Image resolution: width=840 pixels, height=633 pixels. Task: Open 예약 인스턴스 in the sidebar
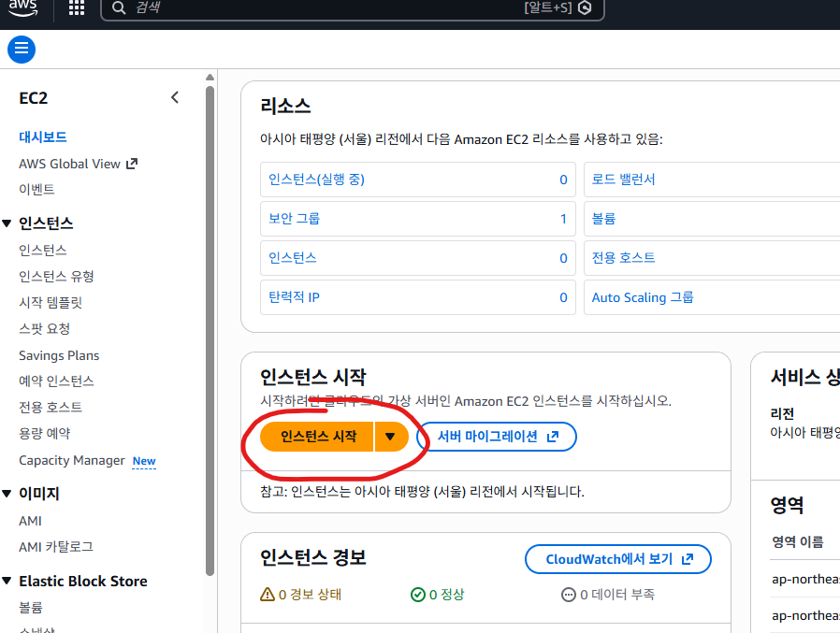pyautogui.click(x=56, y=381)
